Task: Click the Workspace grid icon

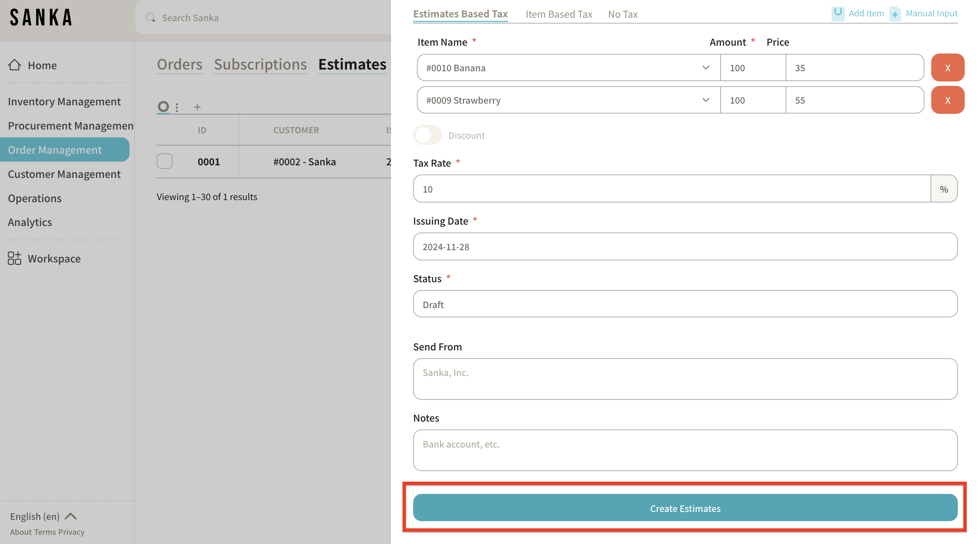Action: (x=14, y=258)
